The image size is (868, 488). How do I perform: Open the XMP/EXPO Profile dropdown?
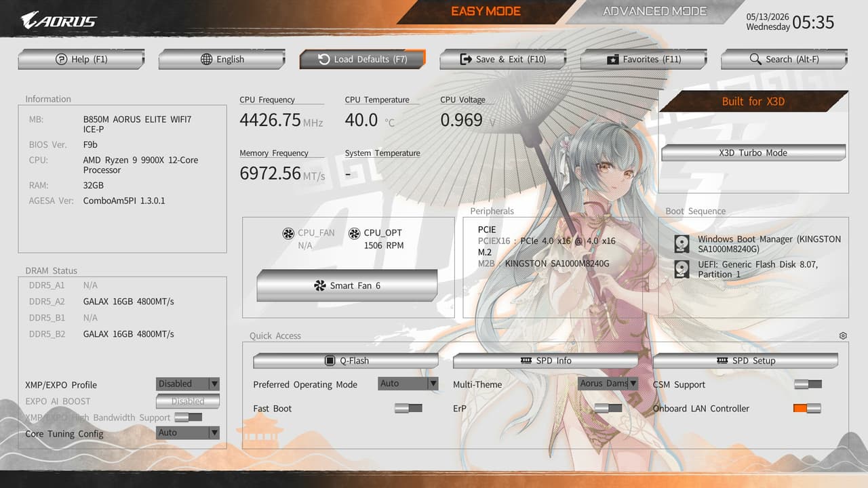(188, 384)
